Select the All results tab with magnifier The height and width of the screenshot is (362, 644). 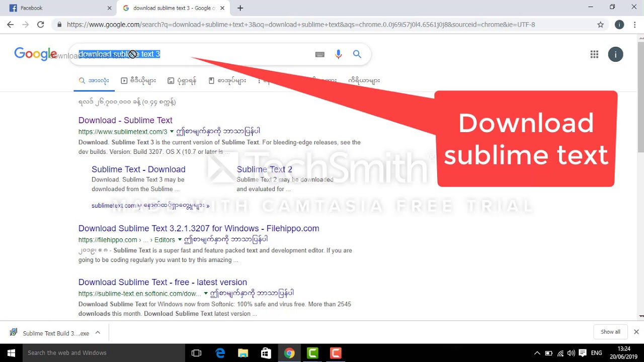click(94, 80)
